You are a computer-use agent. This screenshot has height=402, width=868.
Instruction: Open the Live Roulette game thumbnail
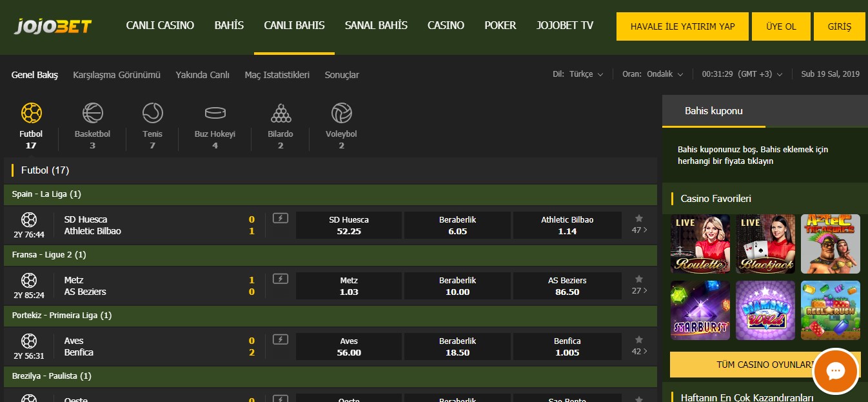pyautogui.click(x=700, y=244)
